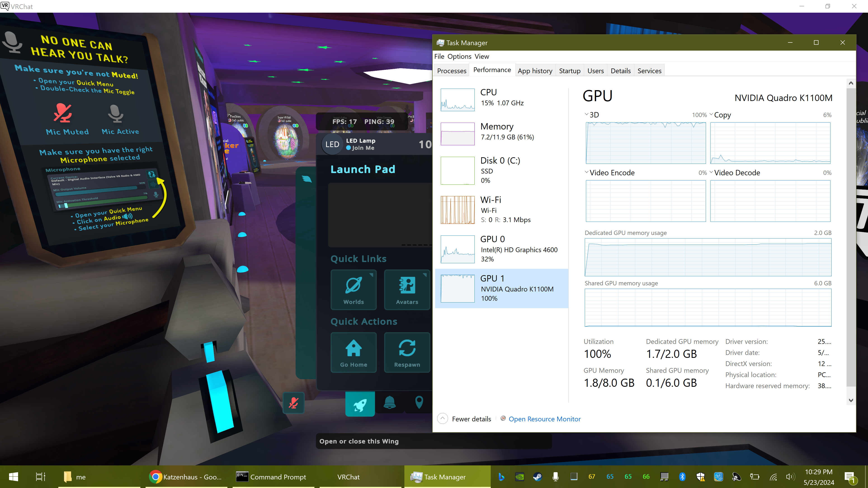Screen dimensions: 868x488
Task: Open the location pin tab
Action: click(x=419, y=402)
